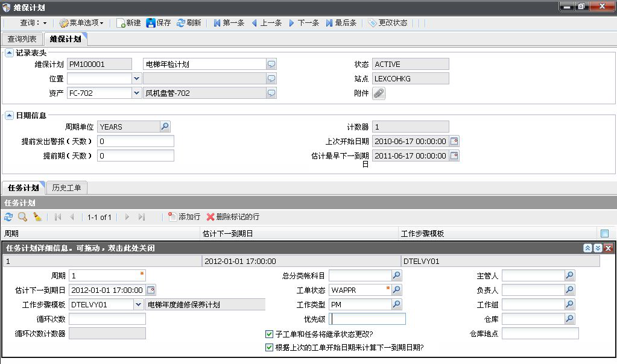The width and height of the screenshot is (617, 364).
Task: Go to next page of table
Action: click(x=127, y=217)
